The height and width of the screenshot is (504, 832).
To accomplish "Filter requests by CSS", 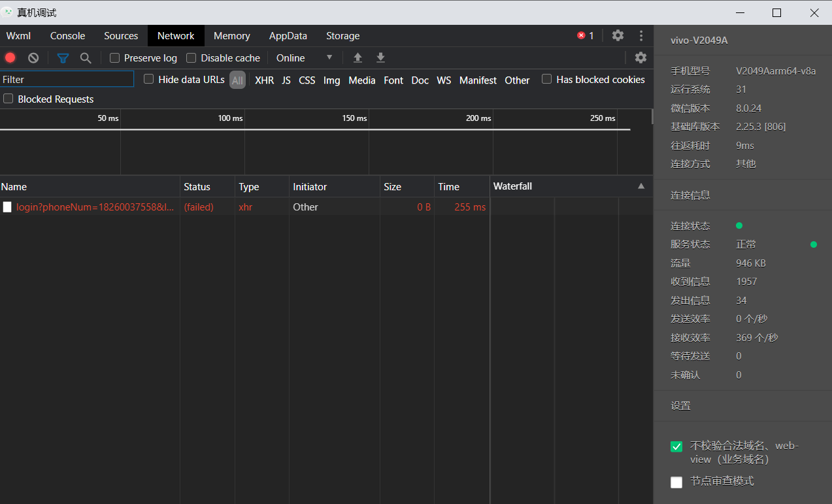I will pos(307,80).
